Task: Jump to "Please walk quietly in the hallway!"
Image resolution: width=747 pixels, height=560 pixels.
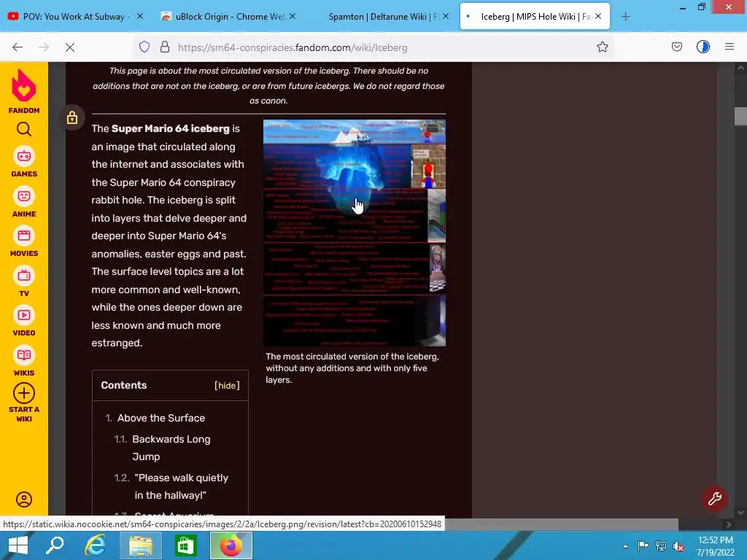Action: (x=181, y=486)
